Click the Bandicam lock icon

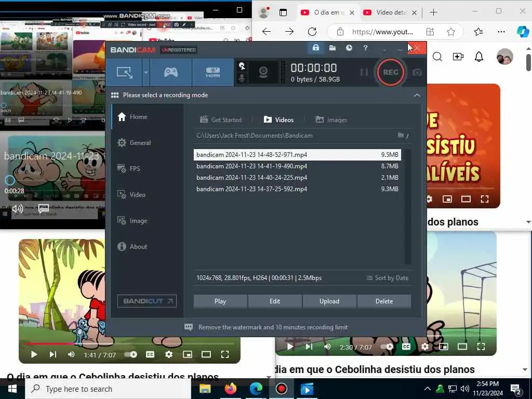point(315,48)
